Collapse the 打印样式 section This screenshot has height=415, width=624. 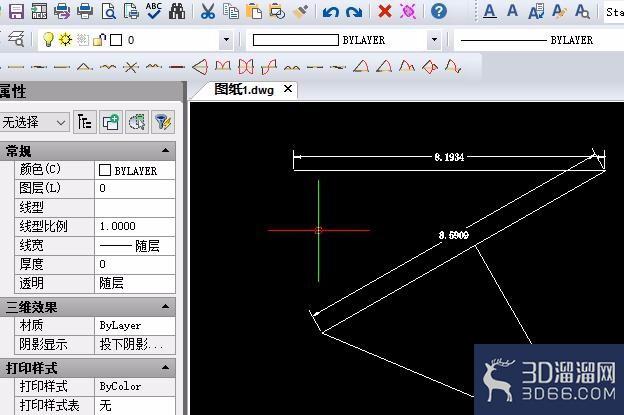coord(166,367)
